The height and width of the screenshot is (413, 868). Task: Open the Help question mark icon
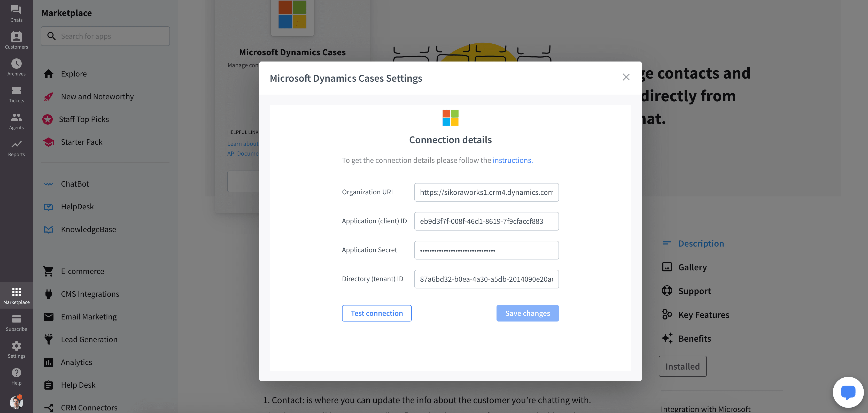point(16,373)
